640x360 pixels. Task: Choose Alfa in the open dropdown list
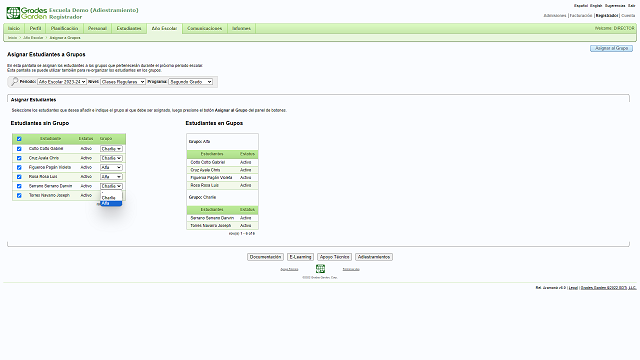(x=111, y=203)
